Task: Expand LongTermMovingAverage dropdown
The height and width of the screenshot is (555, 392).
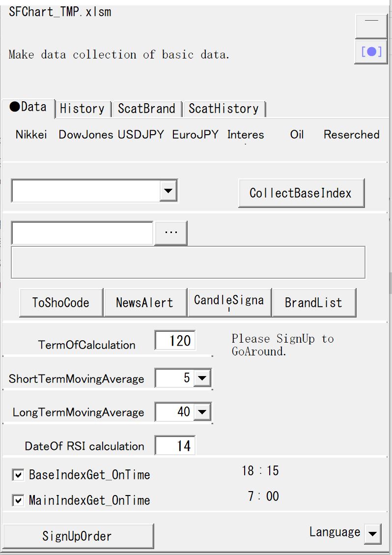Action: (x=202, y=412)
